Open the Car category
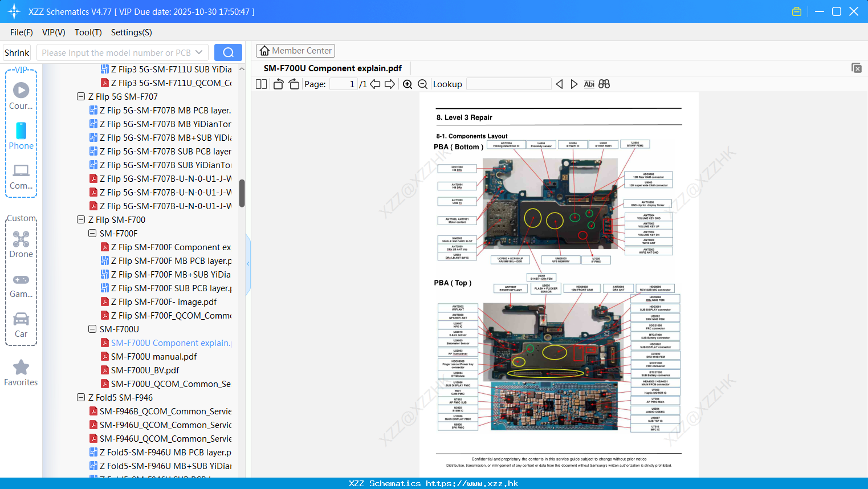The image size is (868, 489). [21, 324]
